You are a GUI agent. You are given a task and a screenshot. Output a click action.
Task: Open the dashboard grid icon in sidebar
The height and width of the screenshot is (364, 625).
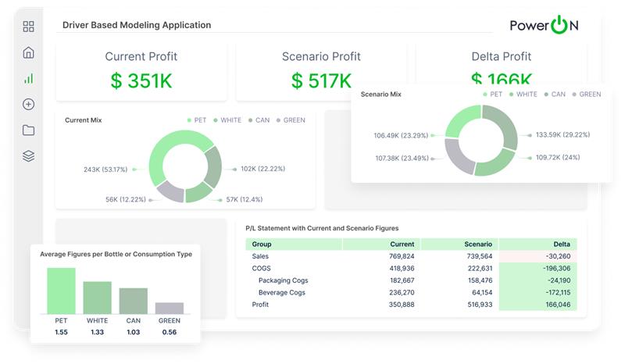(29, 27)
